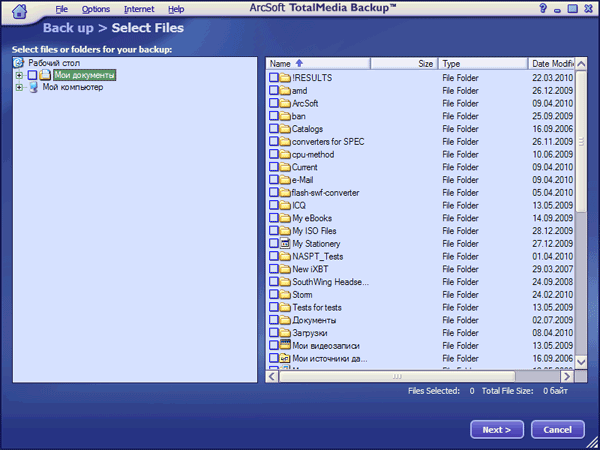Click the Back up breadcrumb link
Image resolution: width=600 pixels, height=450 pixels.
pyautogui.click(x=68, y=28)
